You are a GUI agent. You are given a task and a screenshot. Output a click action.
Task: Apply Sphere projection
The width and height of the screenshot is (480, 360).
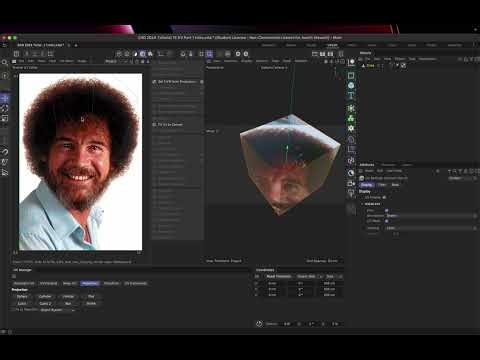click(22, 296)
